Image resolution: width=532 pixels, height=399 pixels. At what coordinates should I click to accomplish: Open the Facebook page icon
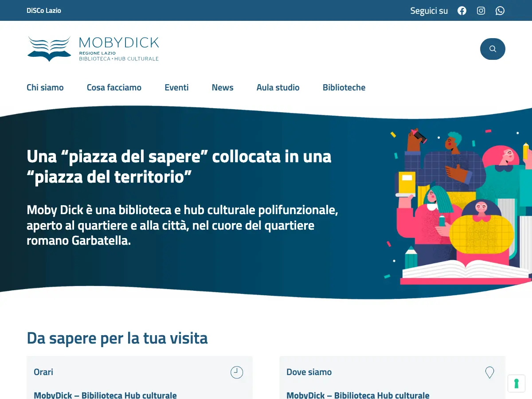(x=462, y=11)
